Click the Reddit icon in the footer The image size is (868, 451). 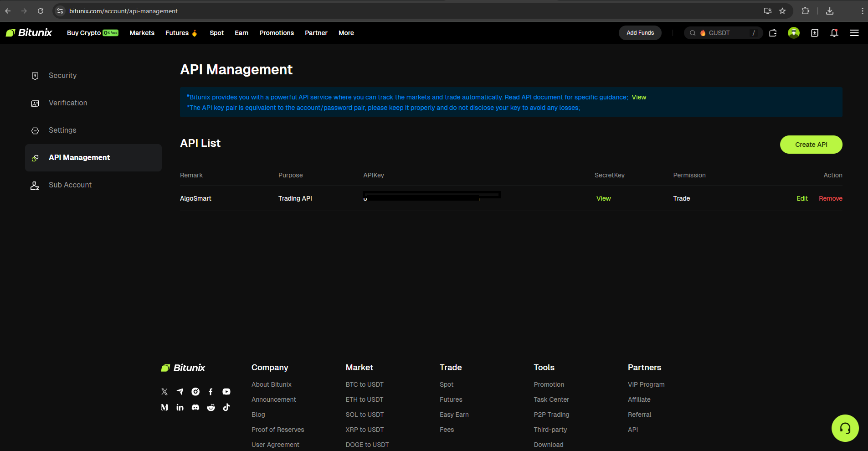[x=211, y=407]
